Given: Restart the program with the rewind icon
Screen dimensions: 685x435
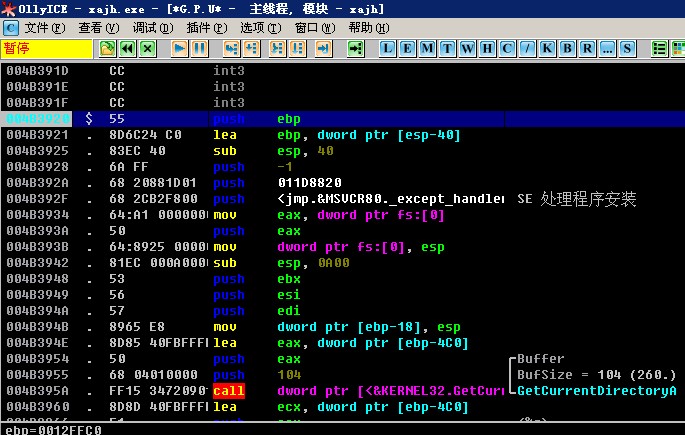Looking at the screenshot, I should pos(128,48).
